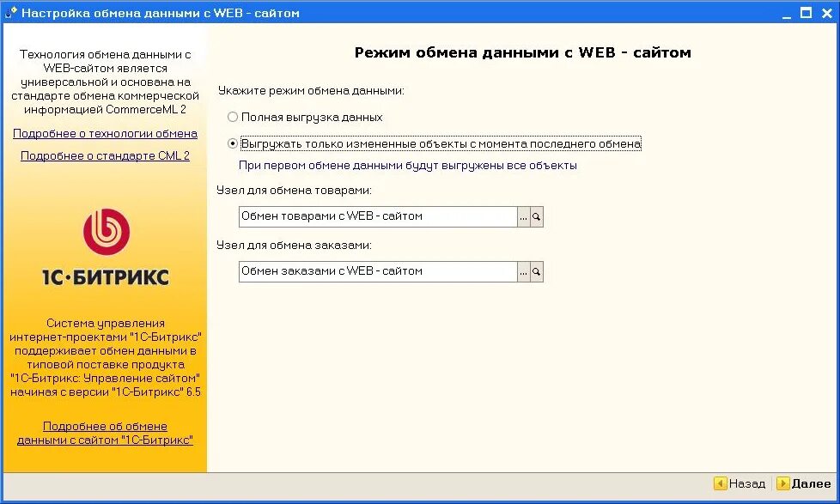Click the magnifier icon beside orders exchange node
Viewport: 840px width, 504px height.
tap(537, 271)
